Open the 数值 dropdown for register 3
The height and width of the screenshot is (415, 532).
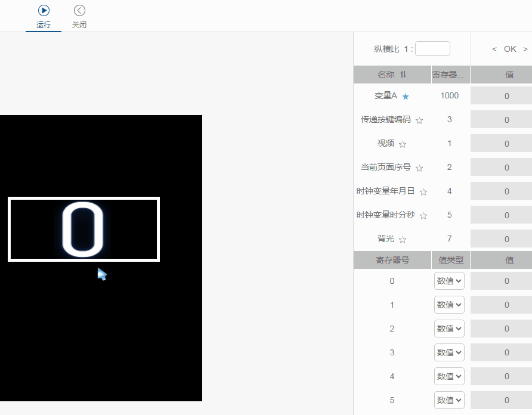(x=449, y=352)
